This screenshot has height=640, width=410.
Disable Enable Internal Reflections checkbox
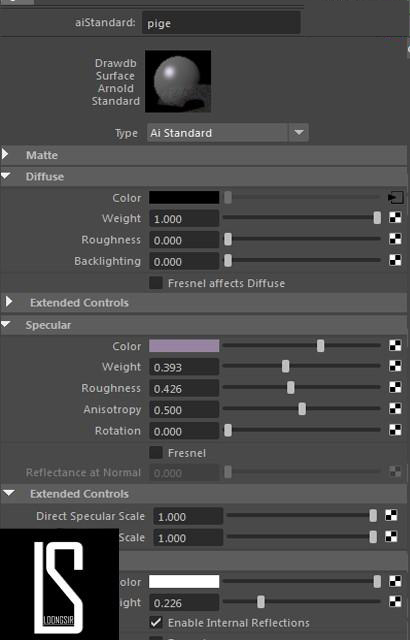[156, 622]
